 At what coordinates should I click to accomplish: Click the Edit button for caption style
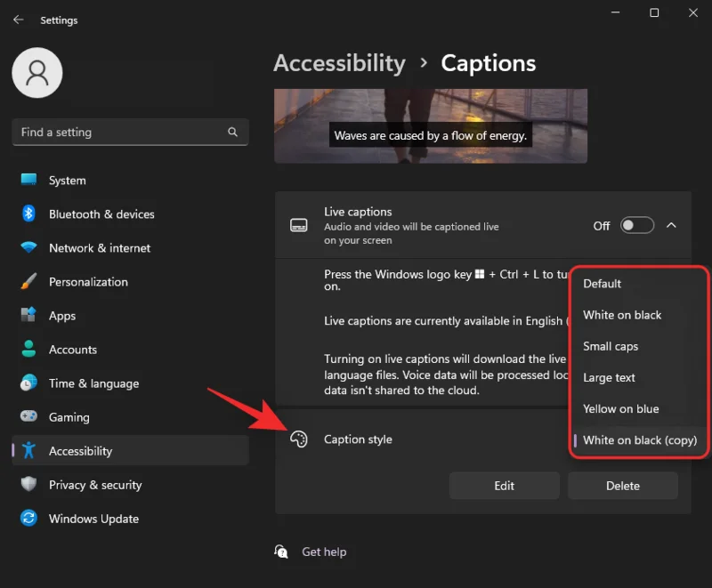(x=504, y=485)
